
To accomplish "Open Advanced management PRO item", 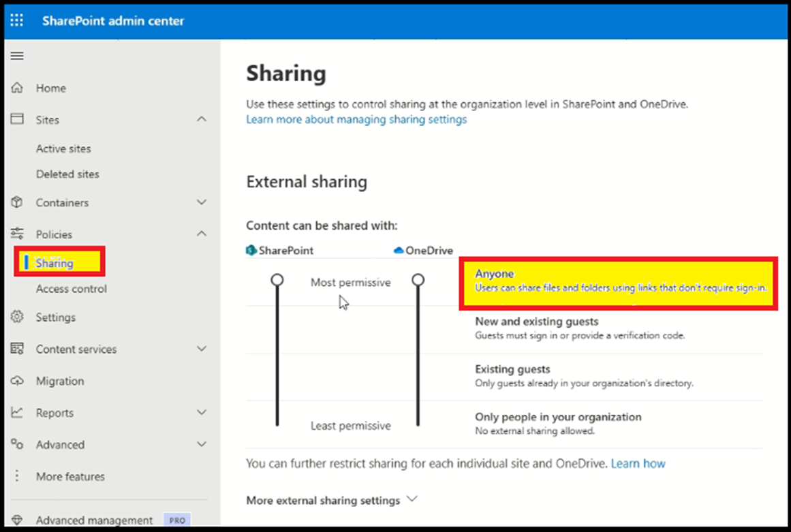I will point(94,520).
